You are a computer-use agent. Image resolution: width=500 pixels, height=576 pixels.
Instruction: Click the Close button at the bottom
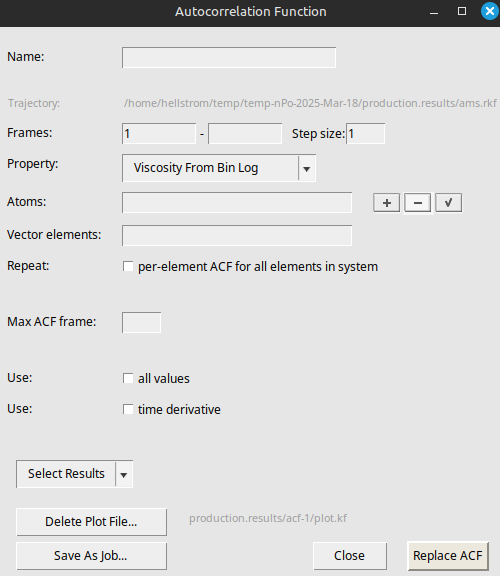click(x=350, y=556)
